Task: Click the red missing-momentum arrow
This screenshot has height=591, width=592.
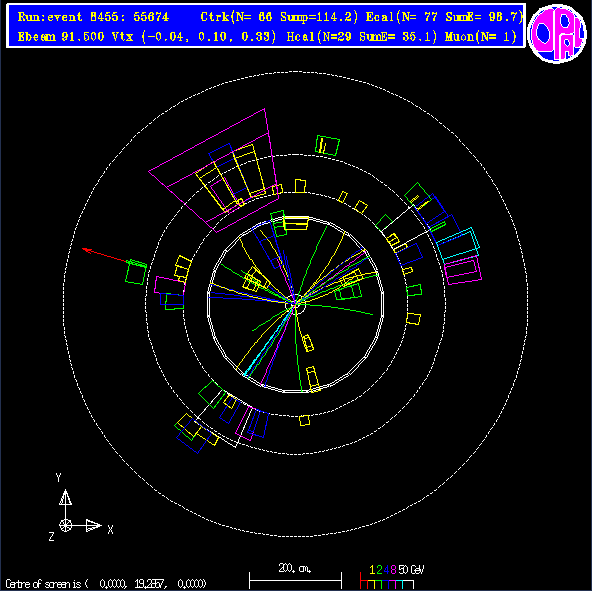Action: click(x=106, y=256)
